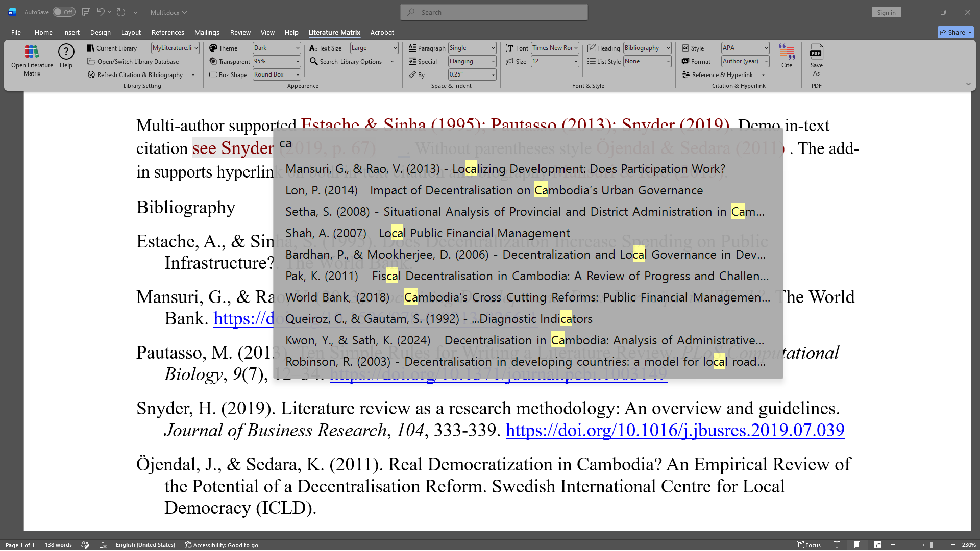Click the citation Format icon
980x551 pixels.
pyautogui.click(x=685, y=61)
